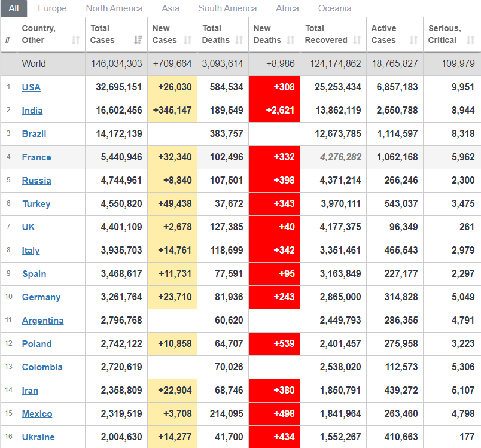Screen dimensions: 481x448
Task: Sort table by Total Cases arrows
Action: 138,40
